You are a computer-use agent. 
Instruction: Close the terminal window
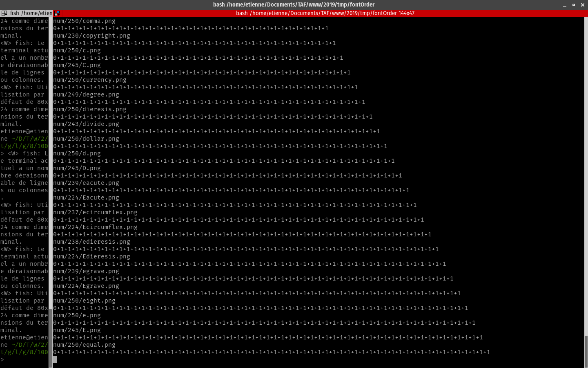(x=583, y=5)
